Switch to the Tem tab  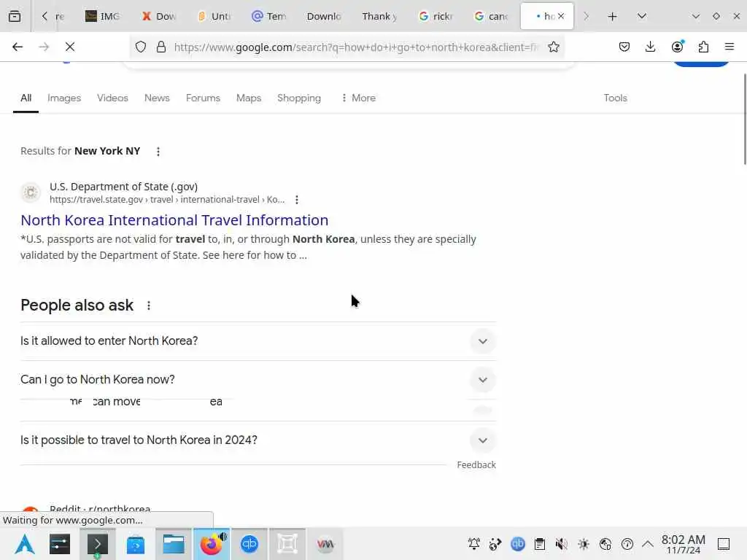coord(269,16)
